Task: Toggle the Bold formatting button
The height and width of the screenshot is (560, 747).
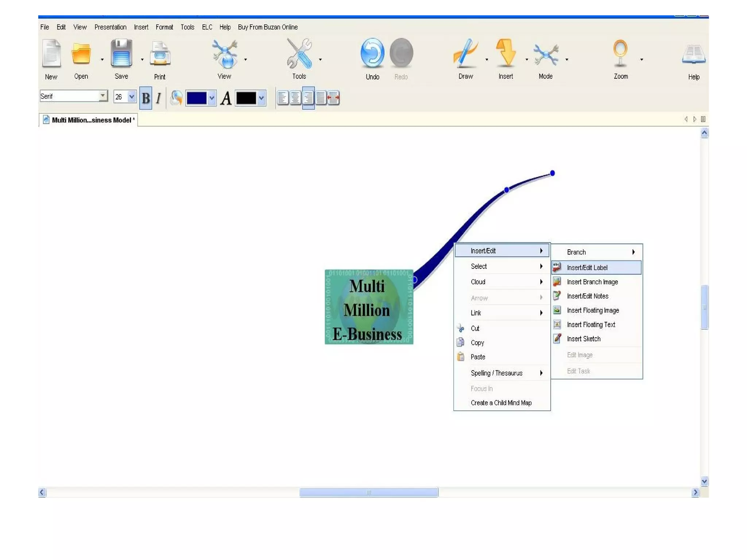Action: 146,98
